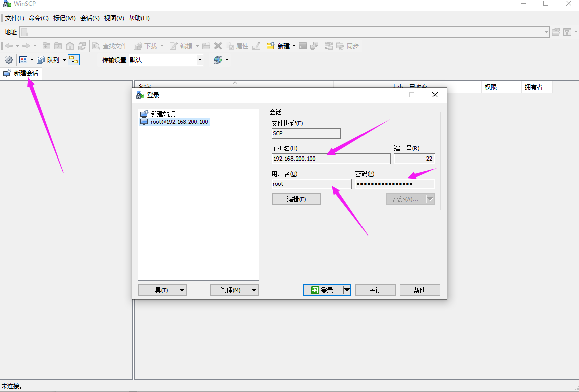The height and width of the screenshot is (392, 579).
Task: Open the terminal console icon
Action: pos(303,46)
